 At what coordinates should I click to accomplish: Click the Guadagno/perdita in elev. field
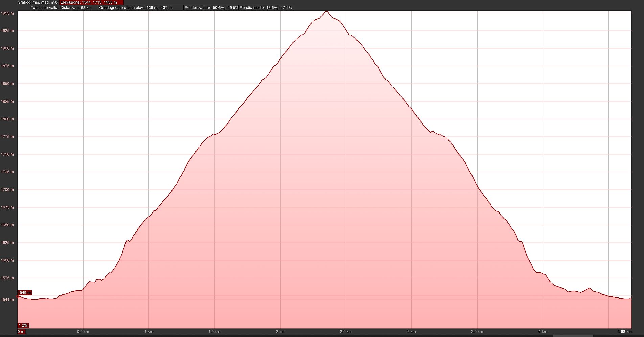[x=140, y=8]
